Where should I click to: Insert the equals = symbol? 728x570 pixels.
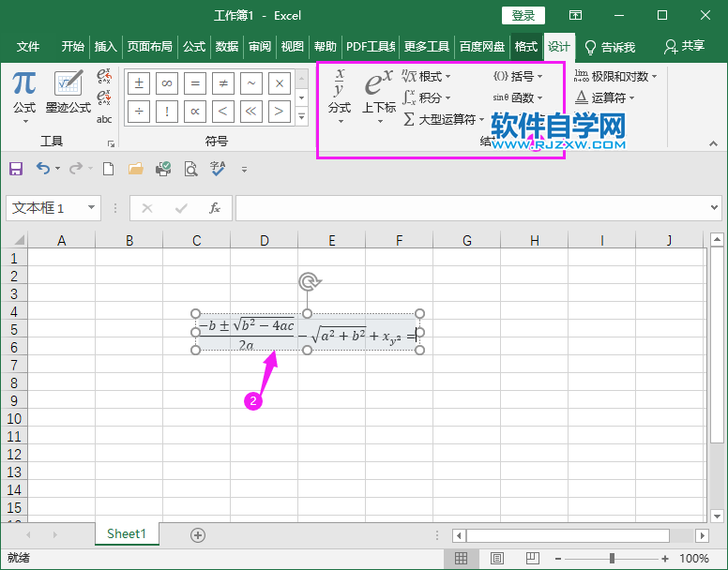195,83
